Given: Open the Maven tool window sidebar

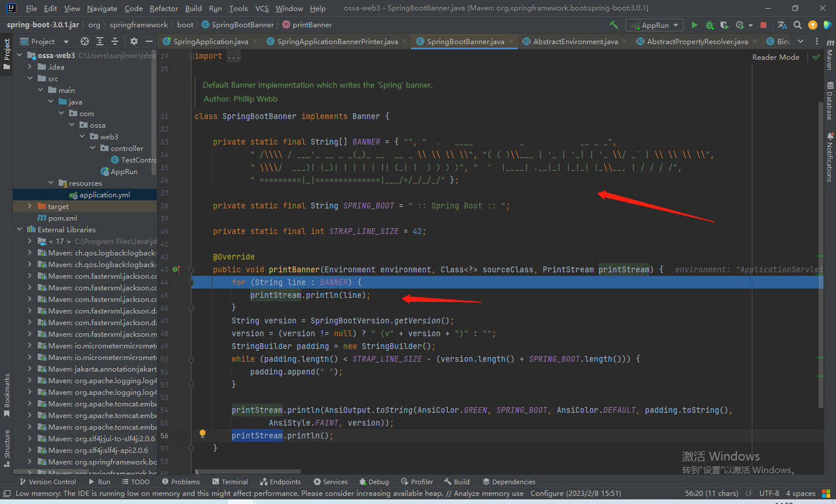Looking at the screenshot, I should [x=830, y=55].
